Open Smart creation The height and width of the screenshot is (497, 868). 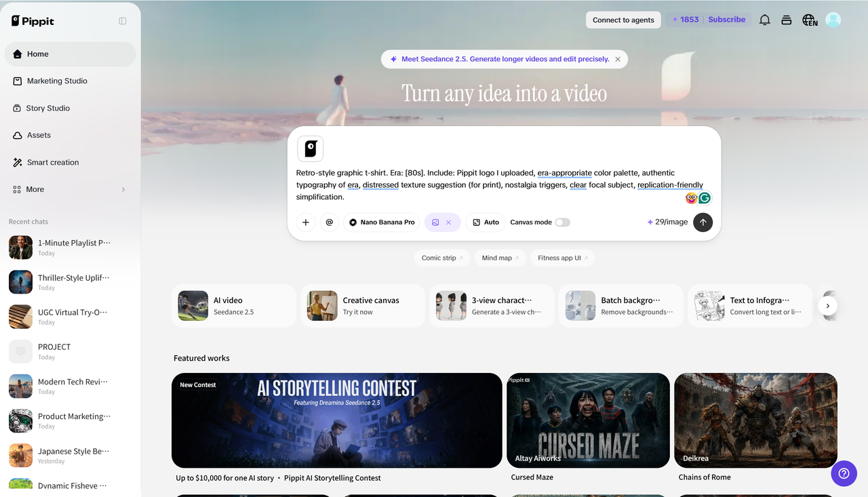click(71, 163)
